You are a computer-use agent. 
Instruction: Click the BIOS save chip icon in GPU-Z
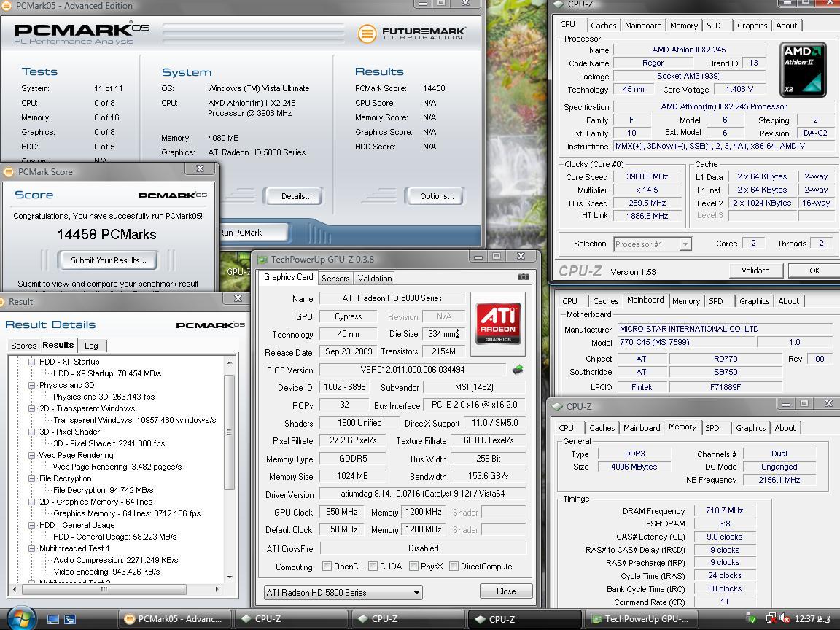[x=518, y=369]
